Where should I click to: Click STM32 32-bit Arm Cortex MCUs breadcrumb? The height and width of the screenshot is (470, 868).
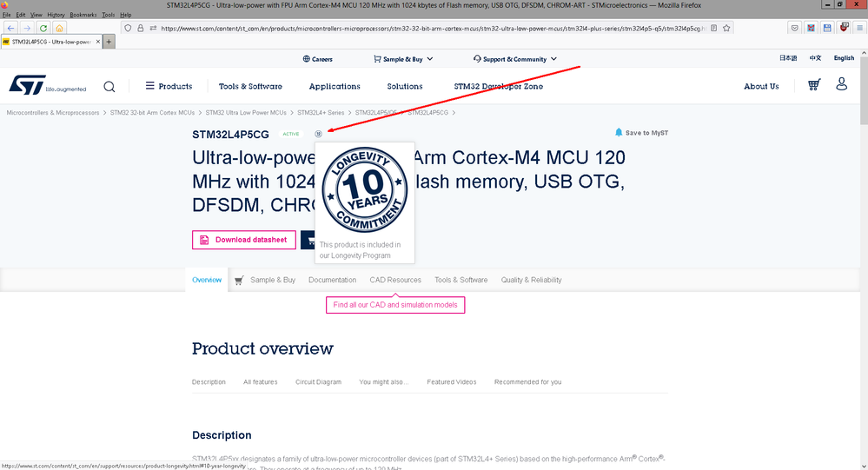coord(152,112)
